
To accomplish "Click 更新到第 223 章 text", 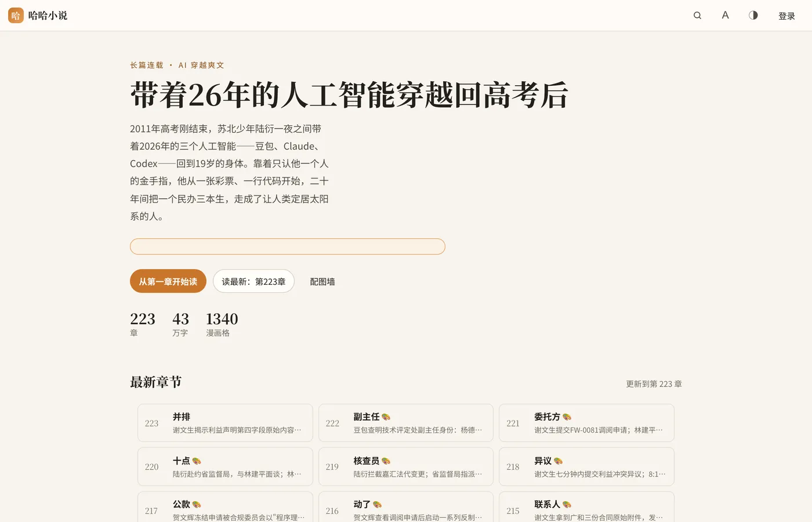I will tap(654, 384).
